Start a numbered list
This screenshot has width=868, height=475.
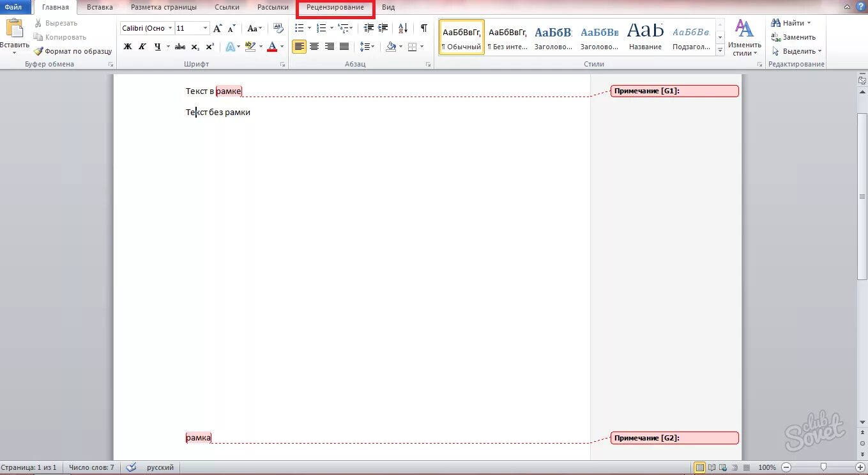point(321,28)
